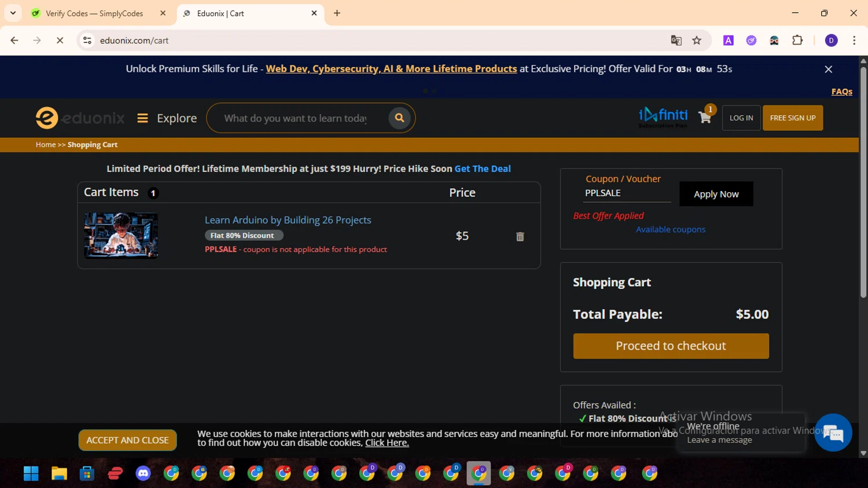This screenshot has height=488, width=868.
Task: Click the LOG IN button
Action: pos(741,118)
